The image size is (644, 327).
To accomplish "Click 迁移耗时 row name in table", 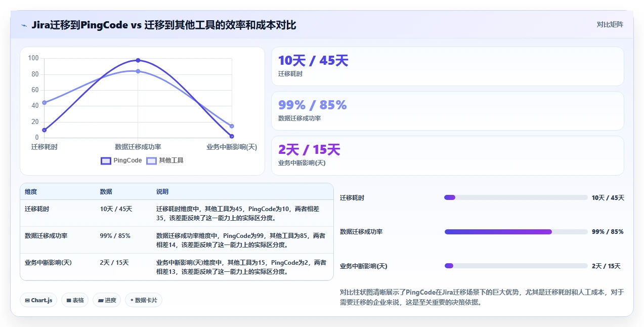I will [37, 209].
